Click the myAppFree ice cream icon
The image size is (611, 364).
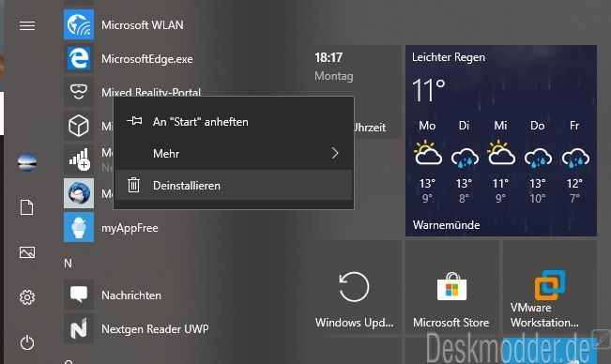(x=79, y=227)
